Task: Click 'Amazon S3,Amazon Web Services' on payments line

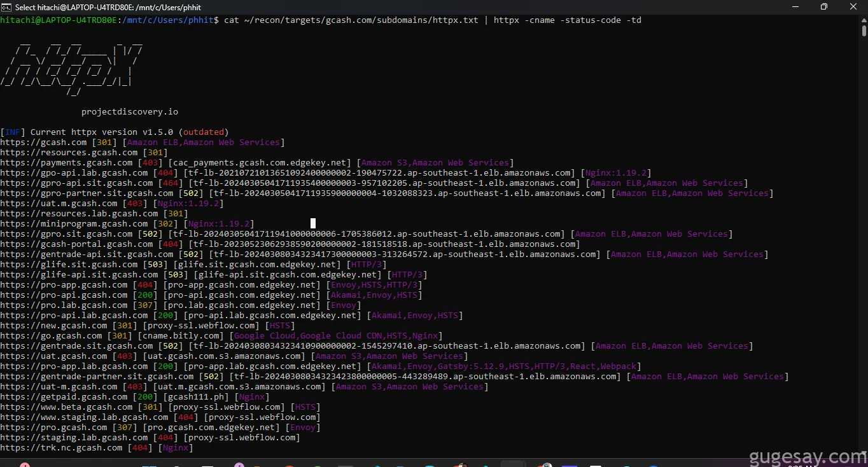Action: click(x=435, y=162)
